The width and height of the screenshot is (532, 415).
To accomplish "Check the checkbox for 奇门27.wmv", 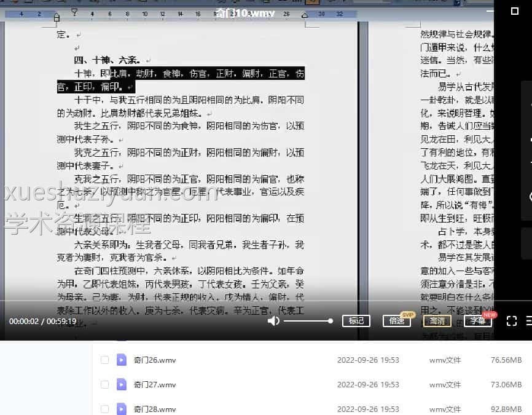I will point(103,385).
